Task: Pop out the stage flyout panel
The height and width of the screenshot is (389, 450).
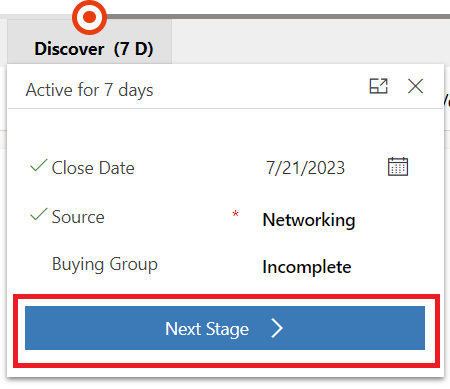Action: 378,86
